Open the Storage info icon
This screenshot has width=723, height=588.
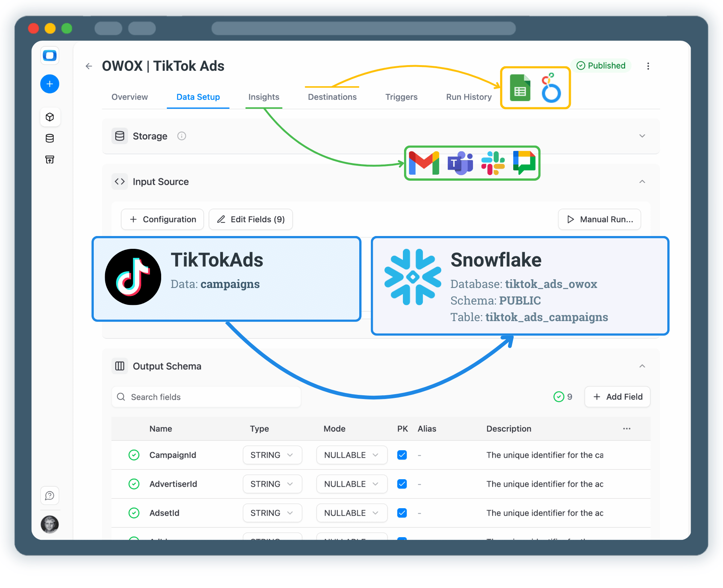click(182, 136)
